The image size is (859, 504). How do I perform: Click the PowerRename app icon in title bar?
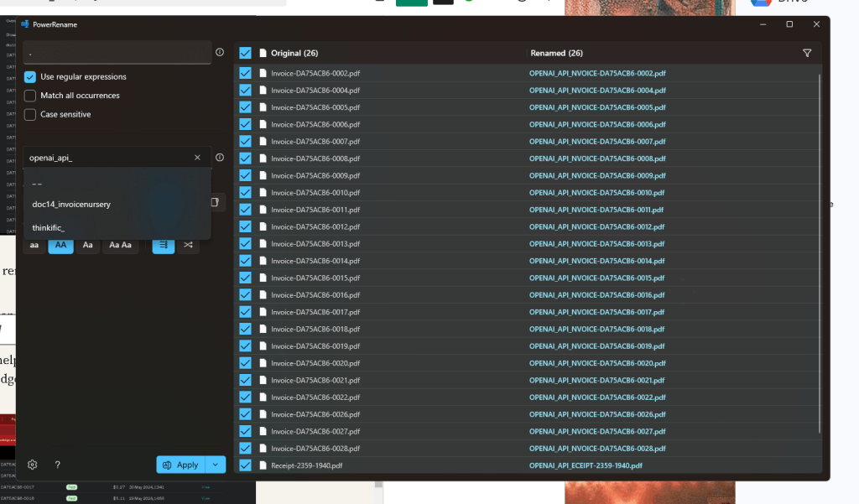pyautogui.click(x=25, y=24)
